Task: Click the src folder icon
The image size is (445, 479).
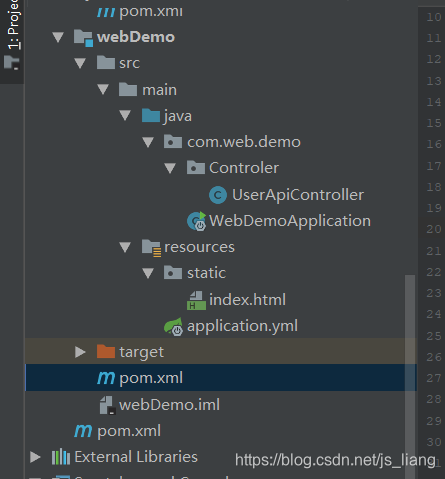Action: (106, 63)
